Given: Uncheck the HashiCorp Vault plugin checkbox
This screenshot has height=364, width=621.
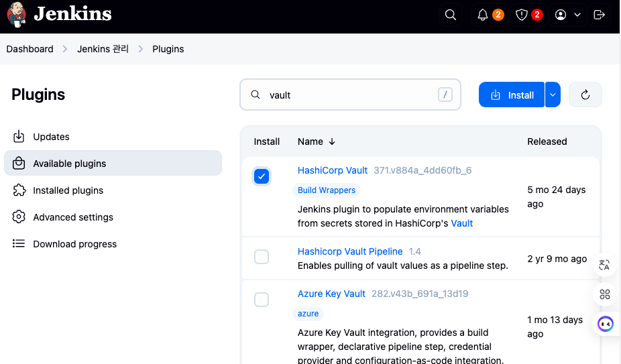Looking at the screenshot, I should tap(262, 176).
